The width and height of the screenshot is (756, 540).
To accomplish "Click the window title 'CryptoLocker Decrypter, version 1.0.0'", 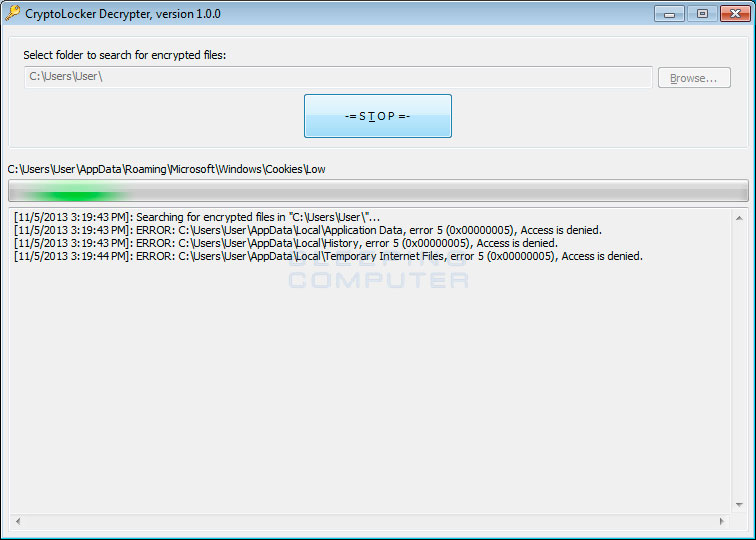I will click(x=123, y=14).
